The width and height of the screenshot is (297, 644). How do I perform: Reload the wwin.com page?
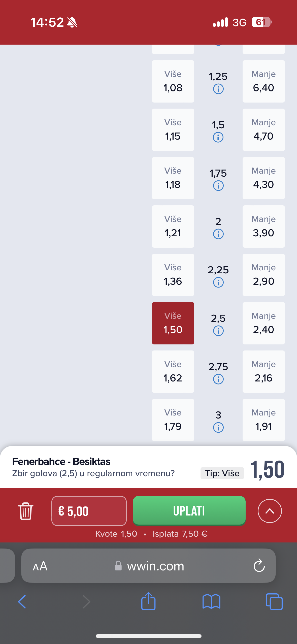click(259, 566)
